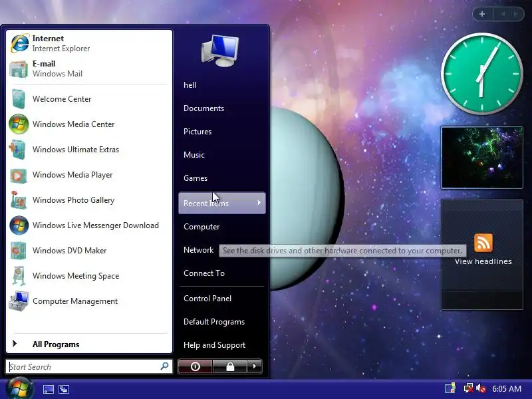
Task: Open the Windows Photo Gallery icon
Action: [x=19, y=200]
